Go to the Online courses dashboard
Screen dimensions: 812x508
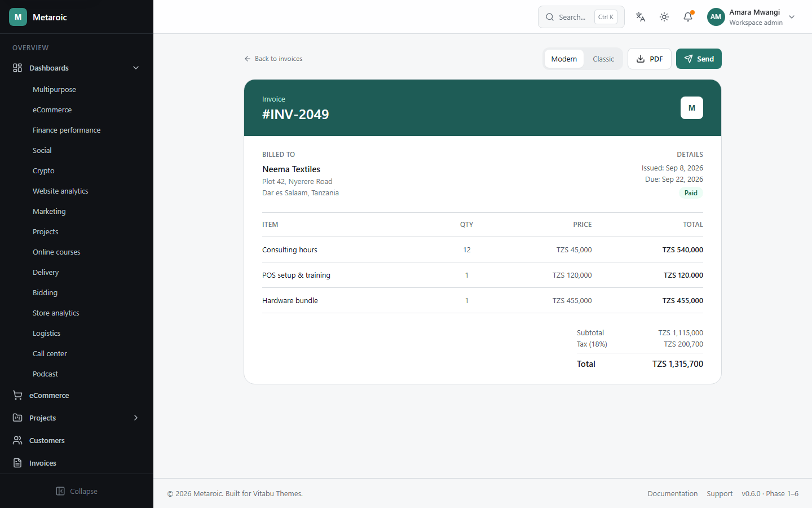(56, 252)
